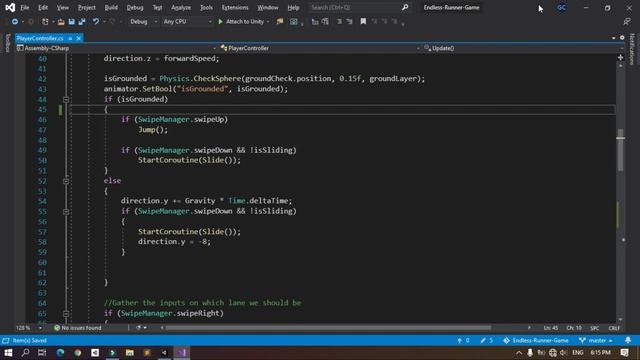The width and height of the screenshot is (640, 360).
Task: Open the View menu
Action: coord(62,7)
